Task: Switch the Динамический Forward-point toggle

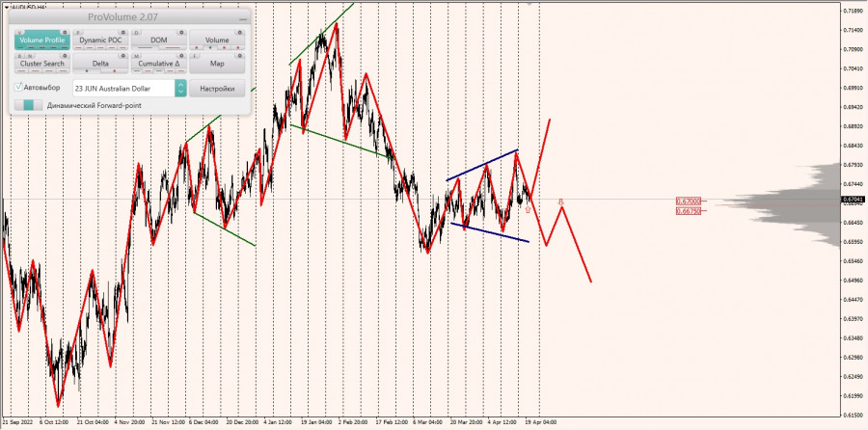Action: [x=28, y=105]
